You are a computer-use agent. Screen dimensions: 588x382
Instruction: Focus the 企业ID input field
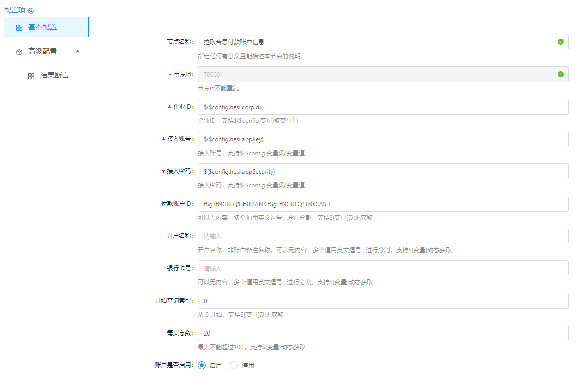pyautogui.click(x=382, y=107)
